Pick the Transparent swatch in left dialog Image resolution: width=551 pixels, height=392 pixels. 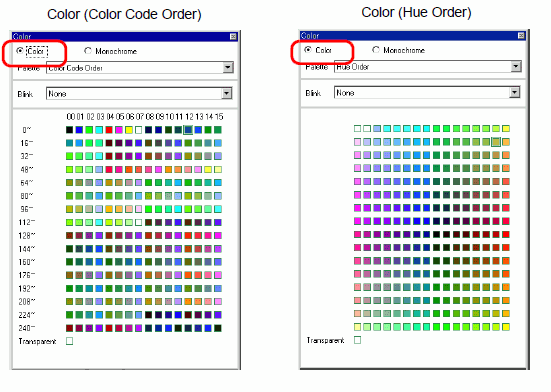pos(70,341)
